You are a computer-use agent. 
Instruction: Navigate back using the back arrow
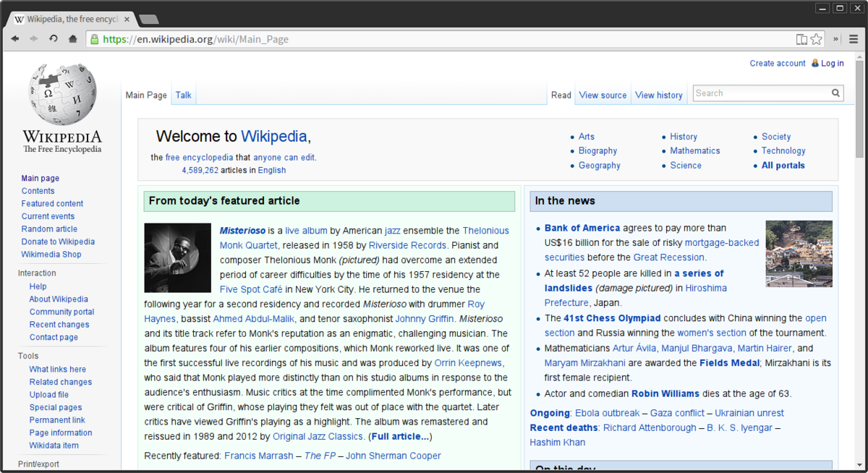[x=14, y=39]
